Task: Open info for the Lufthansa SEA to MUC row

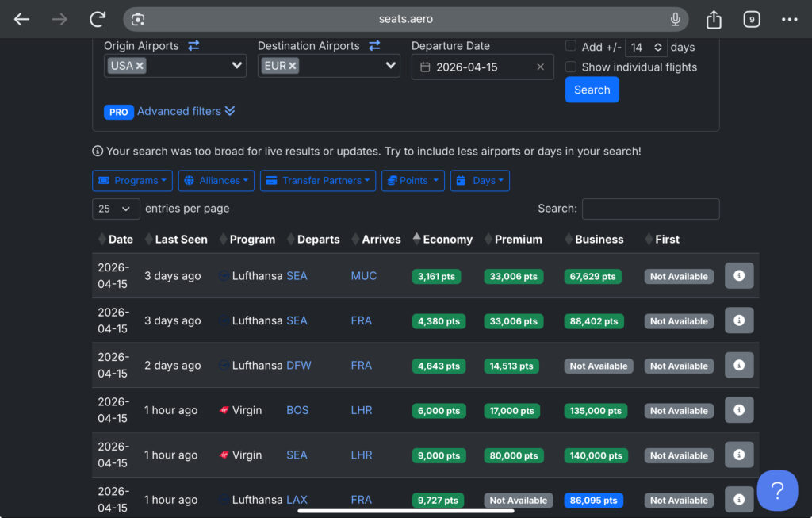Action: [x=738, y=275]
